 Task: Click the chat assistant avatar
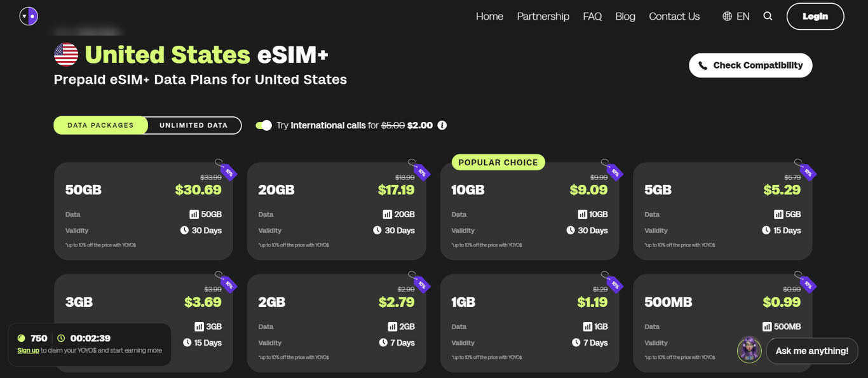click(749, 351)
